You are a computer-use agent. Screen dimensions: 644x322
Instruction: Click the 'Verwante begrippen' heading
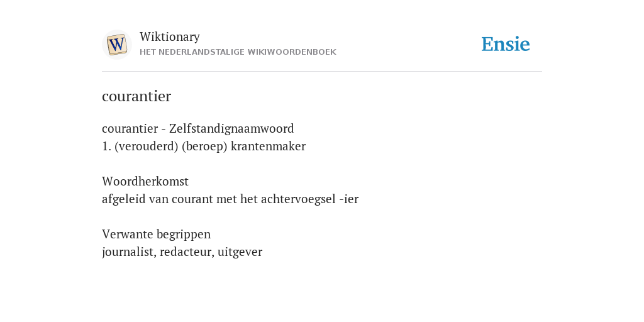[x=157, y=234]
